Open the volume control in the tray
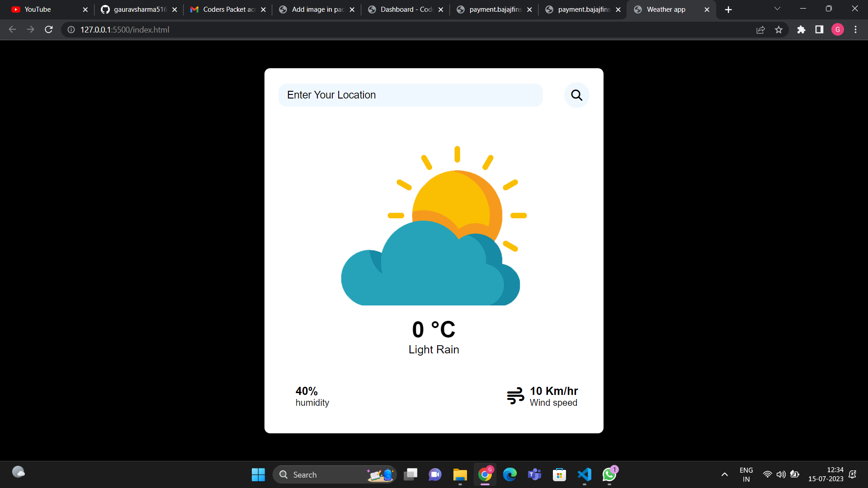868x488 pixels. click(x=781, y=474)
